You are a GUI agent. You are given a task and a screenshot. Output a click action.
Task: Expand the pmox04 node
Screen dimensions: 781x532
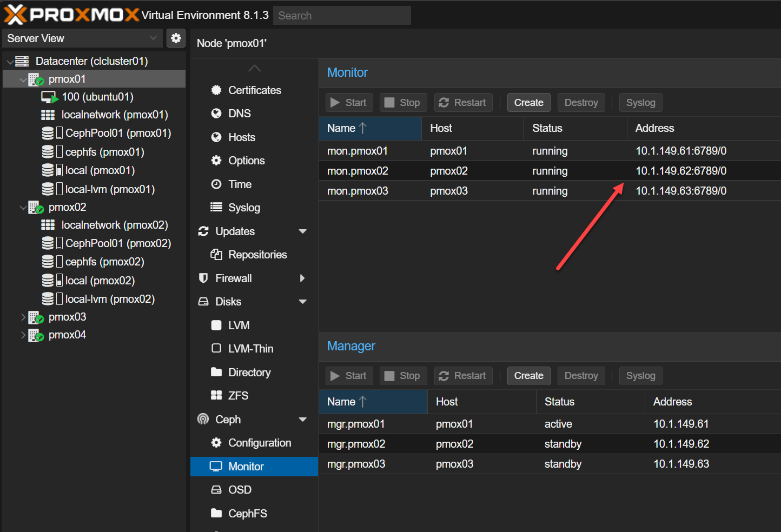click(23, 335)
